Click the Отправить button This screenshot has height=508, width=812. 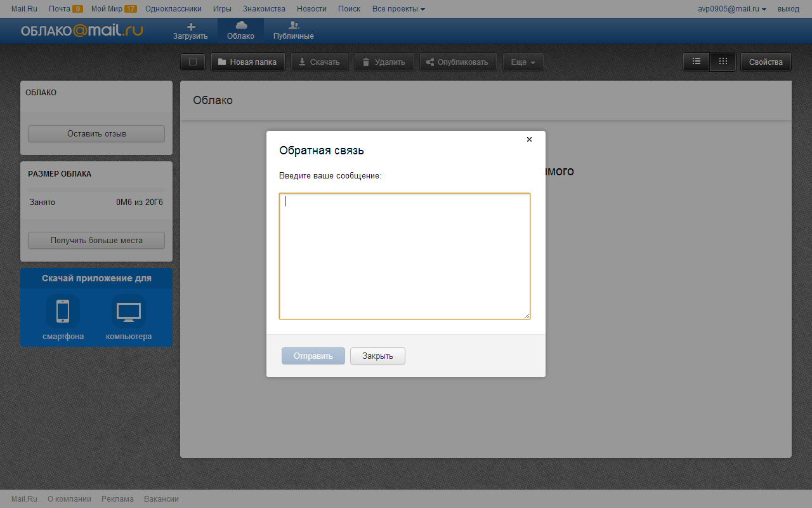pyautogui.click(x=313, y=356)
